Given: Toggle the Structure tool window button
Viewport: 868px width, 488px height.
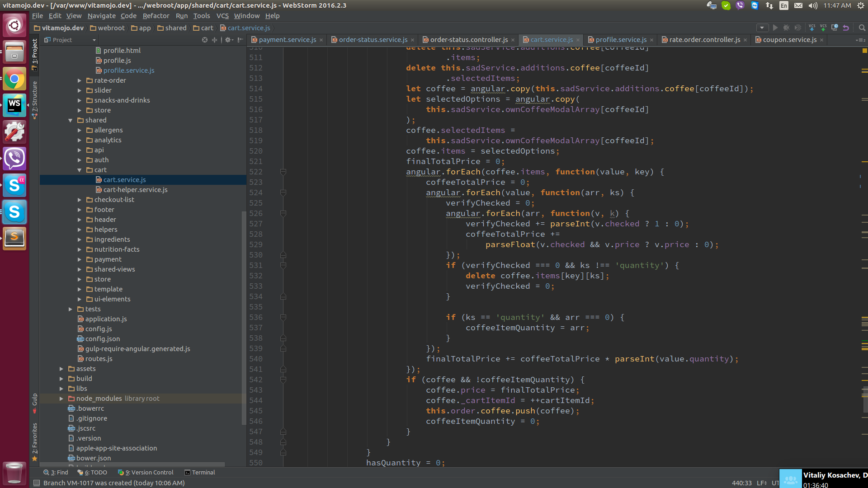Looking at the screenshot, I should tap(34, 99).
